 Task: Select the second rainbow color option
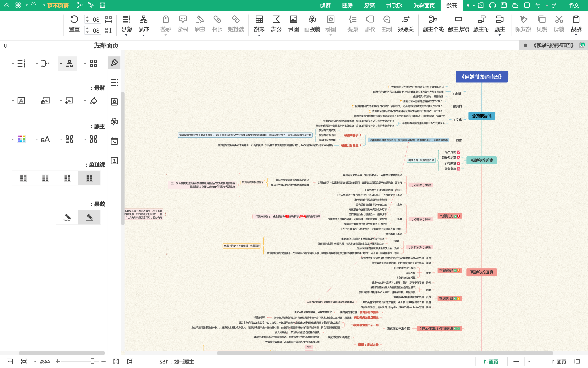point(67,178)
